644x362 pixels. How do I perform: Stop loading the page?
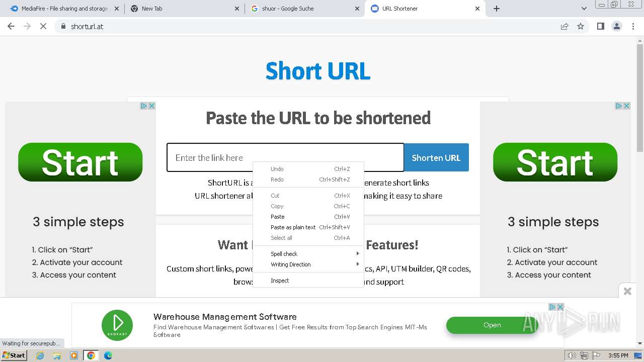43,26
